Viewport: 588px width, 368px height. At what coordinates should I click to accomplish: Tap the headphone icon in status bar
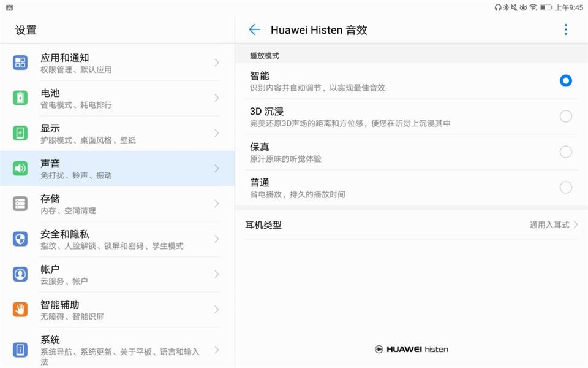pos(498,7)
